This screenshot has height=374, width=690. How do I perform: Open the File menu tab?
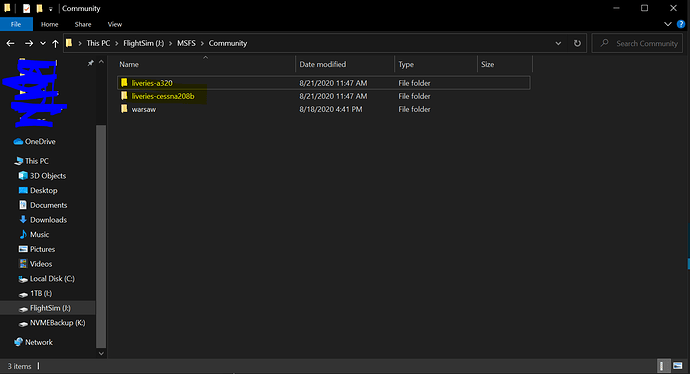click(16, 24)
